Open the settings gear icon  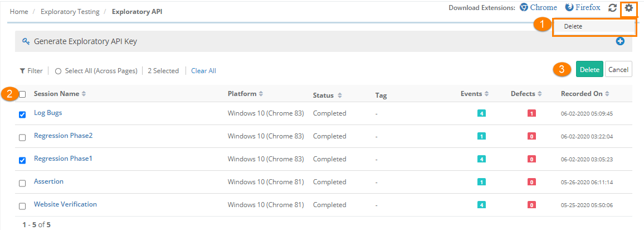click(628, 8)
